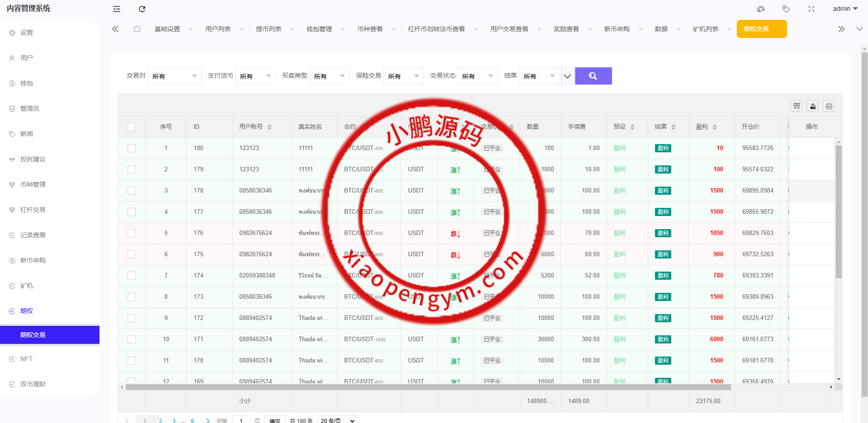Click the home icon in tab bar
The height and width of the screenshot is (423, 868).
[x=137, y=28]
